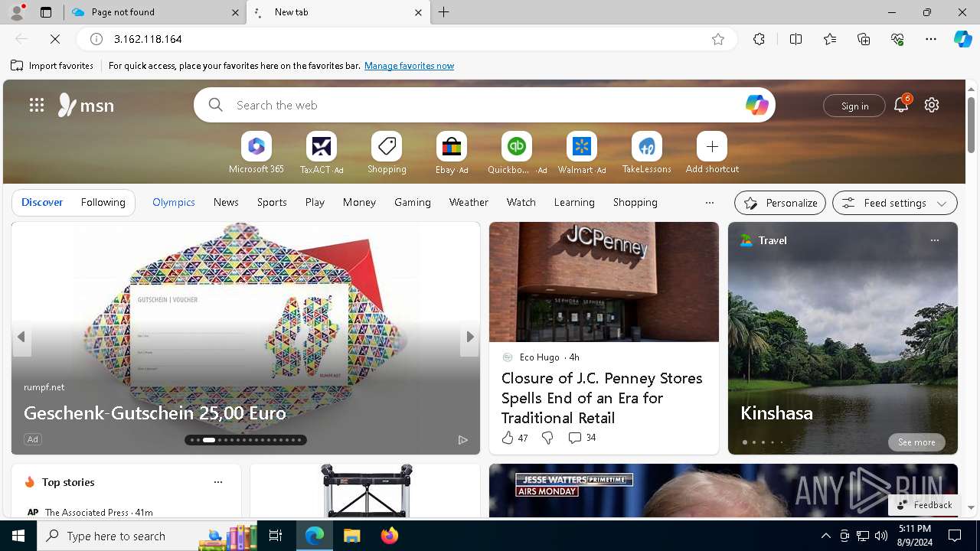The image size is (980, 551).
Task: Open the News category
Action: 226,202
